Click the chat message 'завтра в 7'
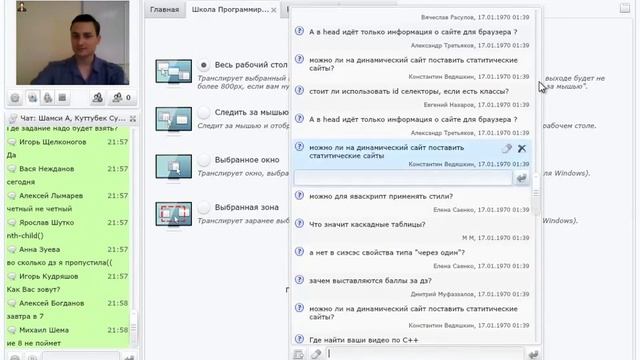The image size is (640, 360). coord(25,317)
